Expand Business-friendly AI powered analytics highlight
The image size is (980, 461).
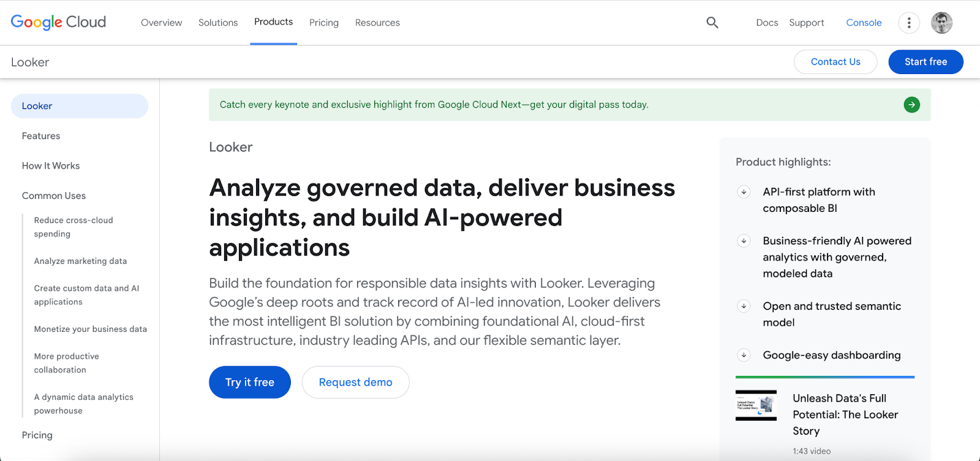pos(744,241)
